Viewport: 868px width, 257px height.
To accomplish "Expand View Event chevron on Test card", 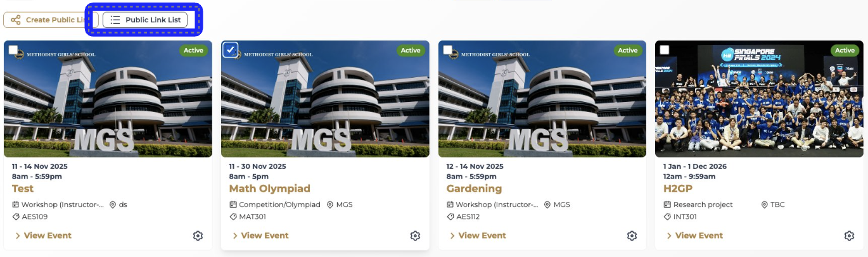I will click(x=18, y=236).
